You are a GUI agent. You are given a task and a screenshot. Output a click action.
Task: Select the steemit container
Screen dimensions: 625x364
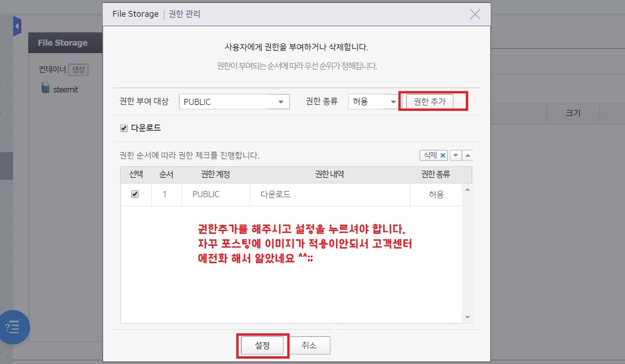click(65, 90)
